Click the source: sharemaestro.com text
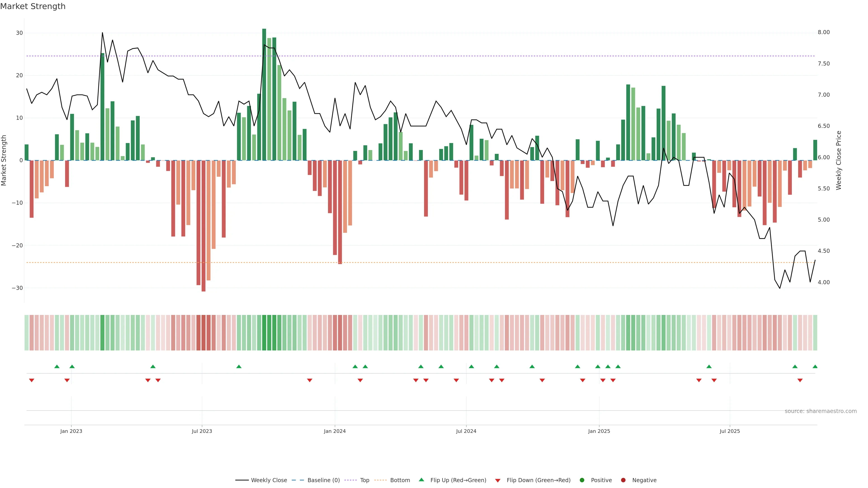This screenshot has width=868, height=488. 821,411
